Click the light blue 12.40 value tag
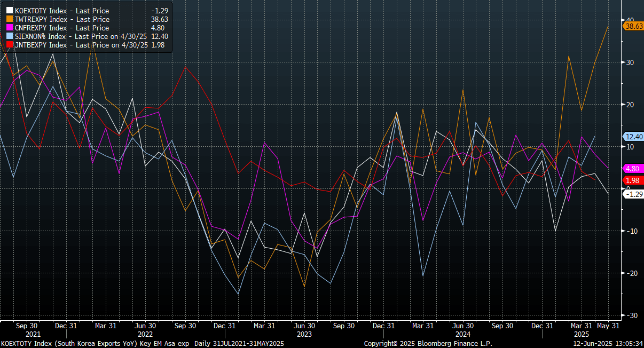Screen dimensions: 644x348 [633, 136]
